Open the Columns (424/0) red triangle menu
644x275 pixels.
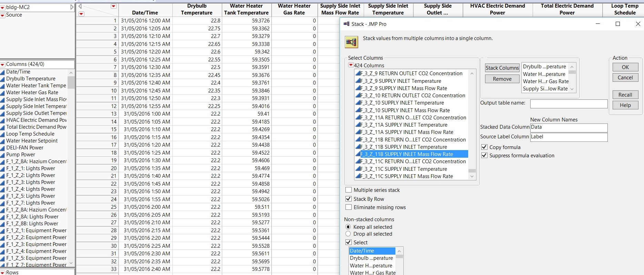click(x=3, y=65)
